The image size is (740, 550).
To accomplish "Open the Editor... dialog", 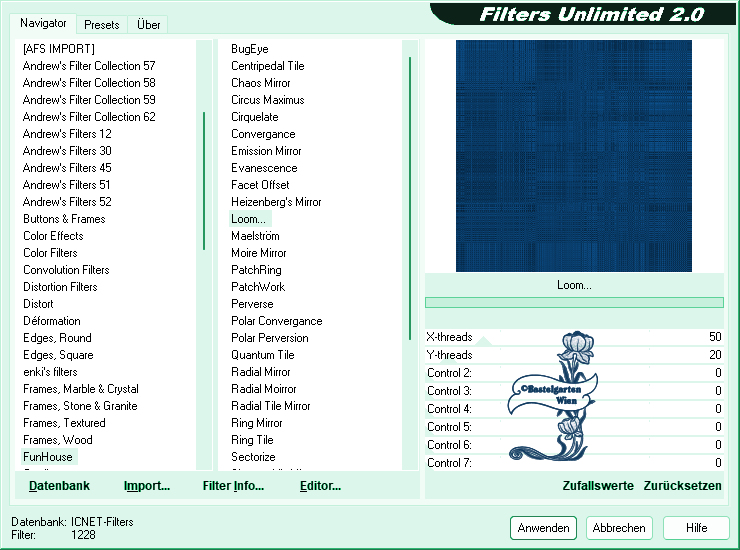I will click(x=320, y=486).
